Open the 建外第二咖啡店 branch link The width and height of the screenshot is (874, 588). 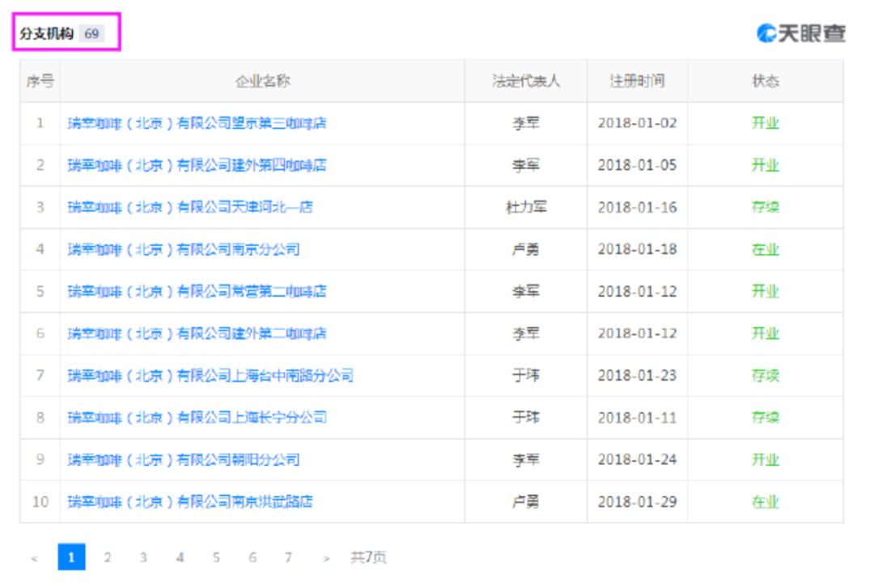pyautogui.click(x=197, y=334)
